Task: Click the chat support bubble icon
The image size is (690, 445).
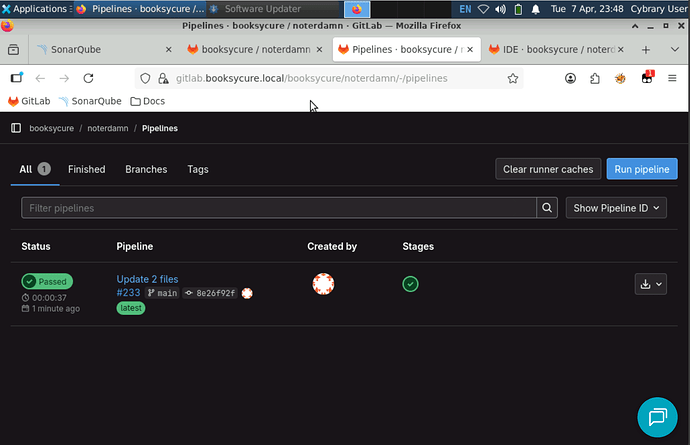Action: coord(658,416)
